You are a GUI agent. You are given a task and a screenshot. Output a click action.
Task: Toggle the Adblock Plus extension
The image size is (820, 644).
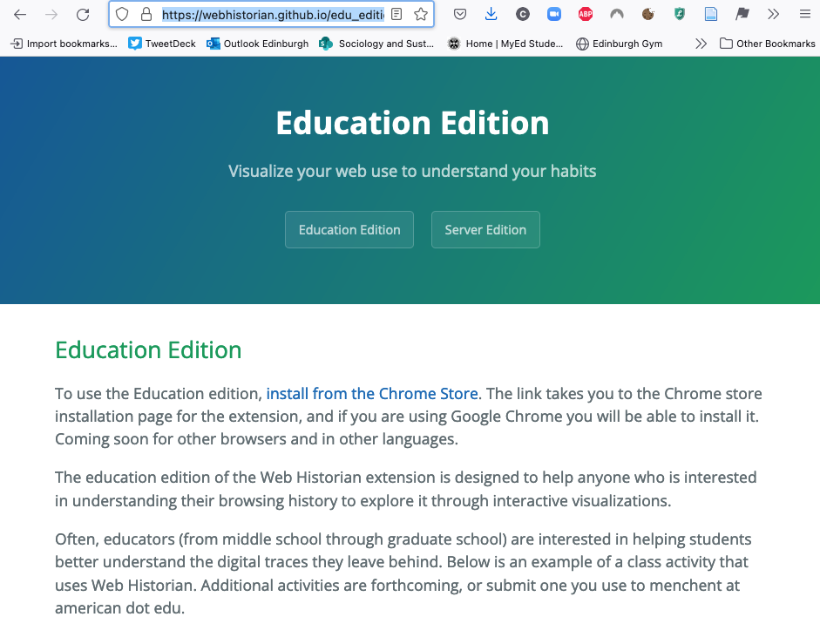586,14
